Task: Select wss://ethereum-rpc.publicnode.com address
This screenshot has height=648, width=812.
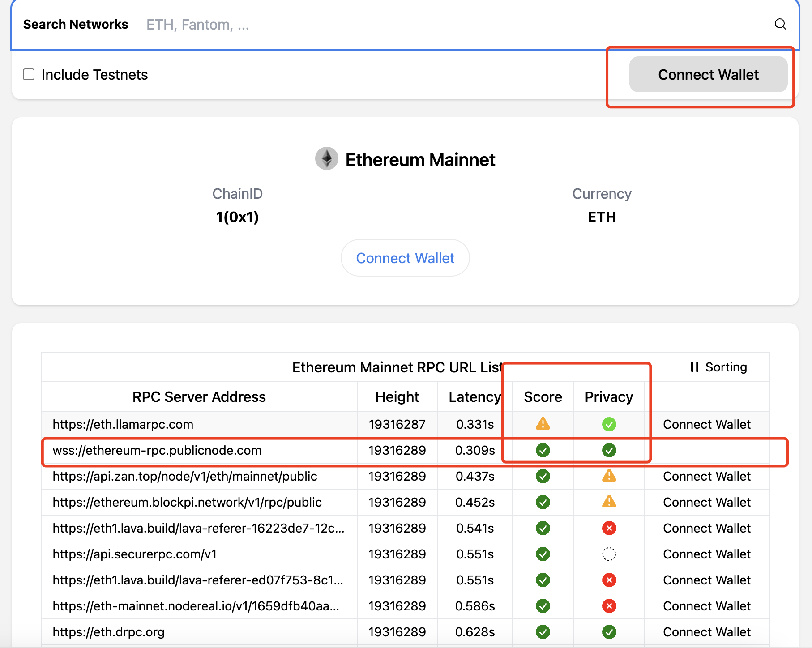Action: [x=157, y=450]
